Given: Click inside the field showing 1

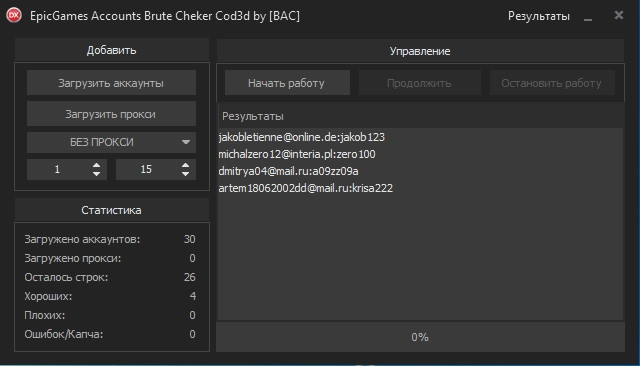Looking at the screenshot, I should (x=58, y=169).
